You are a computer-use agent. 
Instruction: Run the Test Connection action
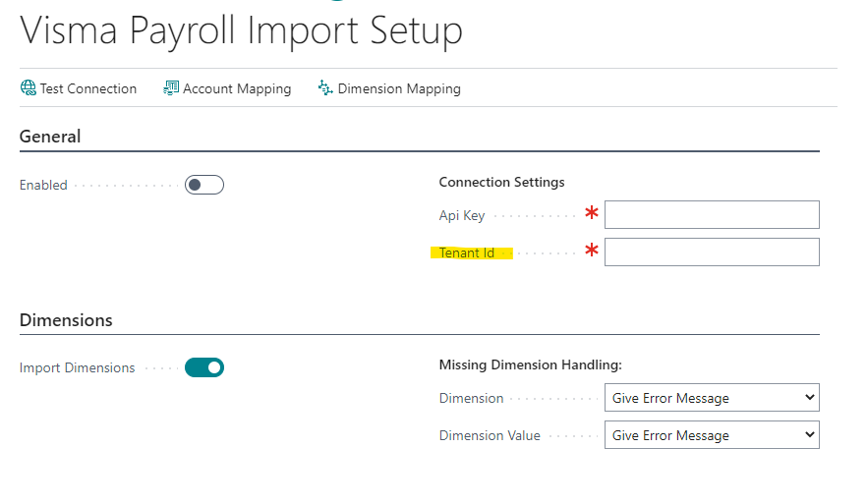[79, 88]
